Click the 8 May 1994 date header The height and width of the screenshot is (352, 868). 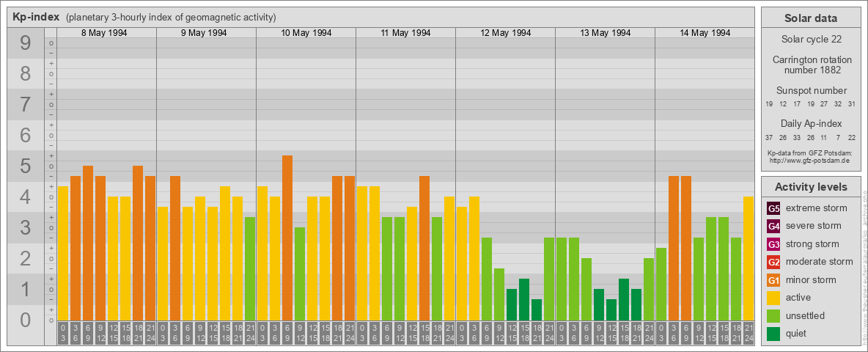pyautogui.click(x=104, y=33)
